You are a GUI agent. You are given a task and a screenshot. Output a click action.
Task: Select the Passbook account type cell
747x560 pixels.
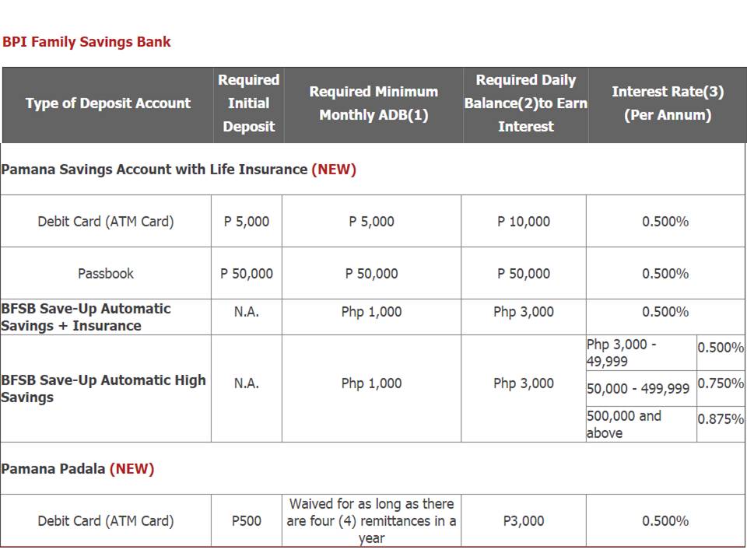tap(106, 274)
